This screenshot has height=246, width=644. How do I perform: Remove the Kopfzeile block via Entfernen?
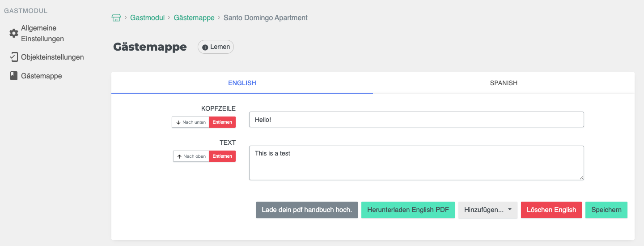click(222, 122)
